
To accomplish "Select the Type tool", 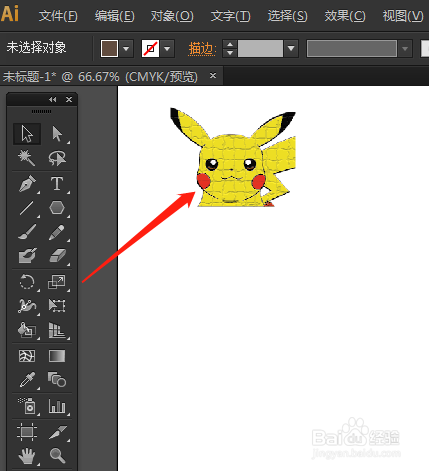I will click(57, 184).
